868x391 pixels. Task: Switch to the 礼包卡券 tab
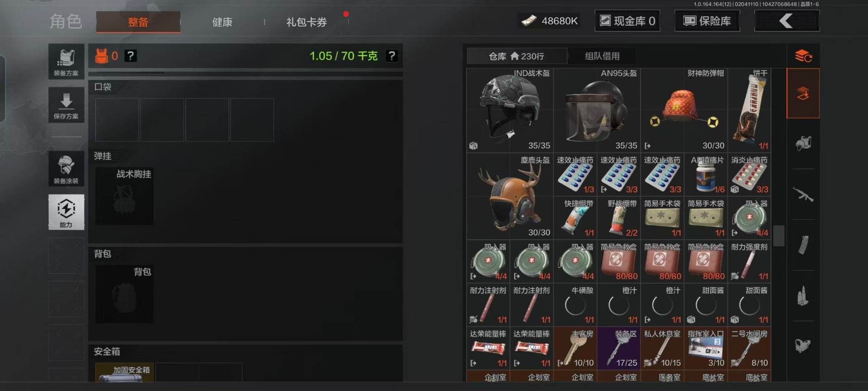coord(307,22)
